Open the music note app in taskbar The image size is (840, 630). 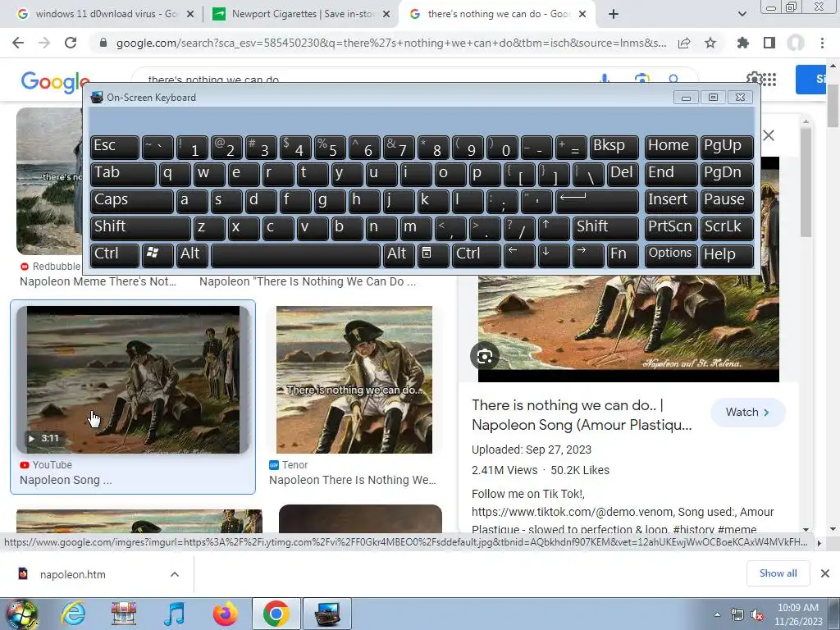(174, 614)
